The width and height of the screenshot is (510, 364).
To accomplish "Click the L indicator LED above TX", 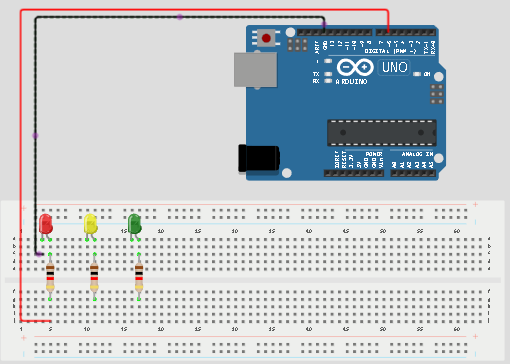I will point(328,61).
